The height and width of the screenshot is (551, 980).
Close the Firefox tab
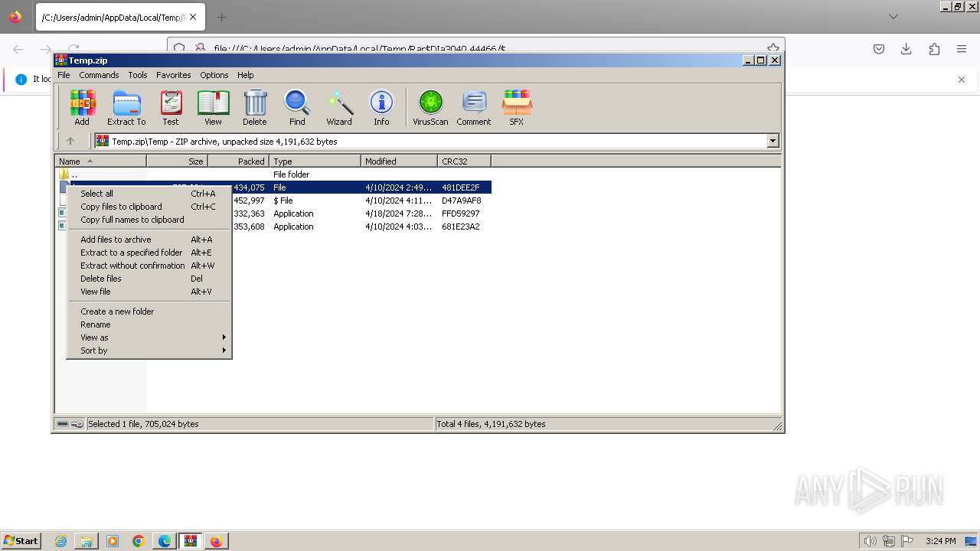tap(192, 17)
